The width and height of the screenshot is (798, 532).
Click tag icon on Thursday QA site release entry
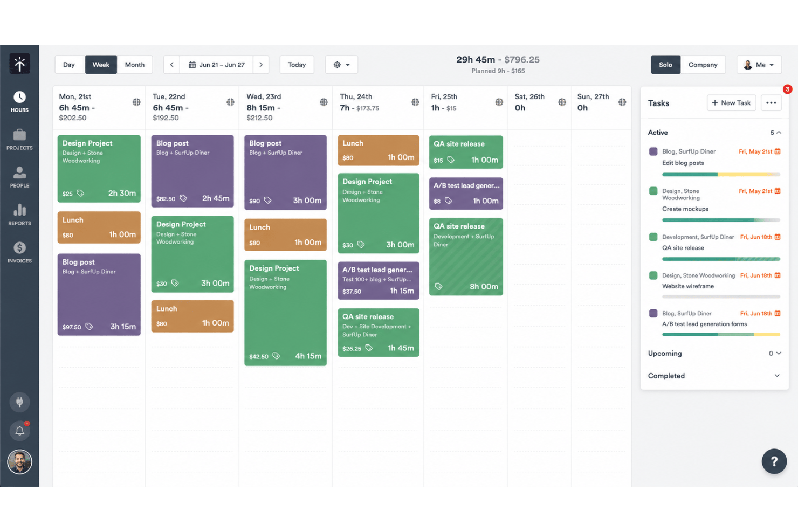click(x=369, y=348)
